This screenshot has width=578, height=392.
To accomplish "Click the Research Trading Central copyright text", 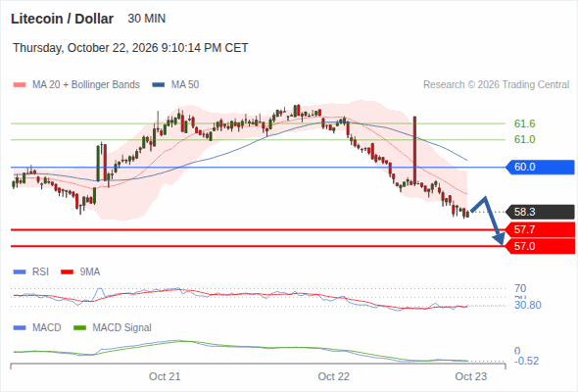I will (x=496, y=85).
